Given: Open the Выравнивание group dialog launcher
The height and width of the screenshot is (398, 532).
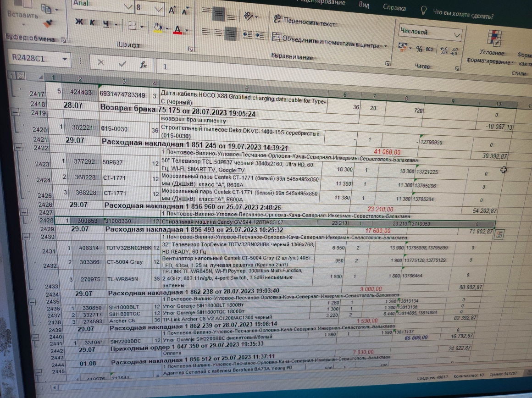Looking at the screenshot, I should [388, 63].
